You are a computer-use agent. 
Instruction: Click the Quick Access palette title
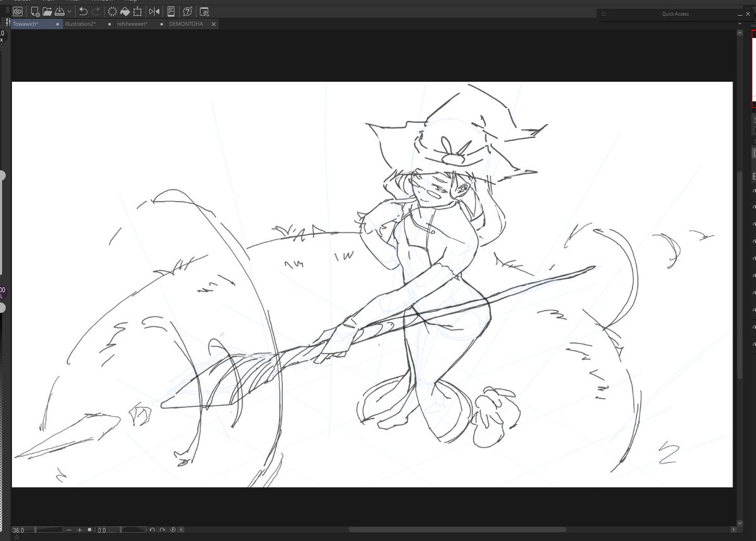click(675, 14)
